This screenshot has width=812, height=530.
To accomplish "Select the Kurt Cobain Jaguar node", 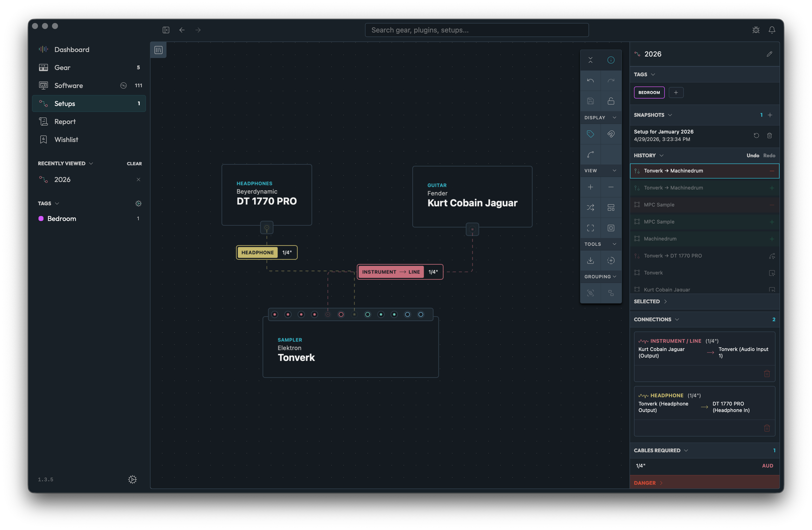I will pyautogui.click(x=472, y=197).
